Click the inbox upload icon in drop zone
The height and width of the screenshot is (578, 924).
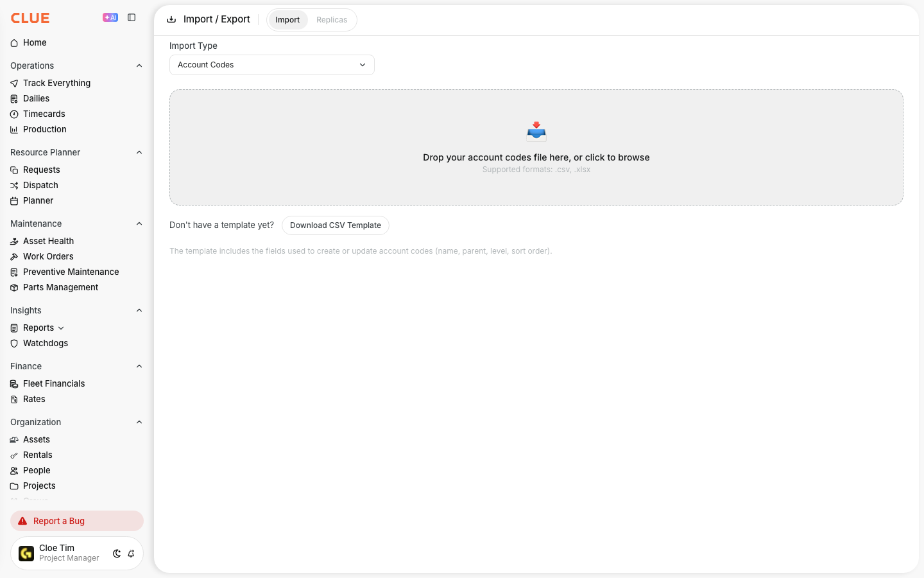(x=536, y=132)
